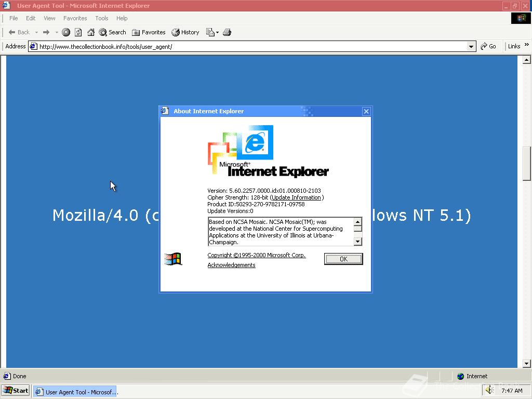Screen dimensions: 532x399
Task: Close the About Internet Explorer dialog
Action: (366, 111)
